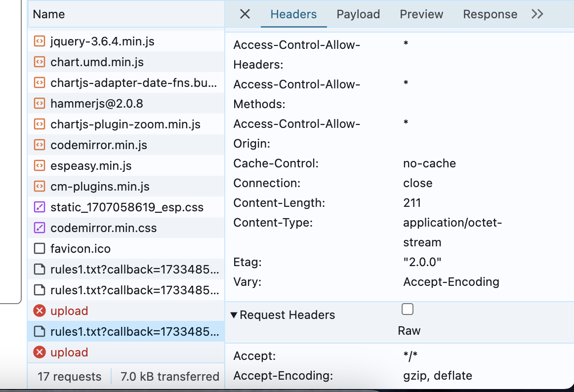This screenshot has width=574, height=392.
Task: Click the chart.umd.min.js script icon
Action: 39,62
